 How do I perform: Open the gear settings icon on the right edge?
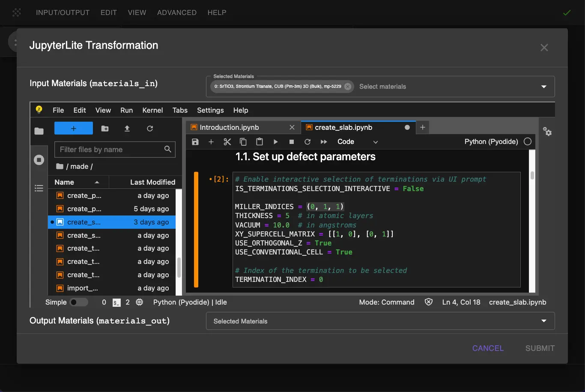click(547, 133)
